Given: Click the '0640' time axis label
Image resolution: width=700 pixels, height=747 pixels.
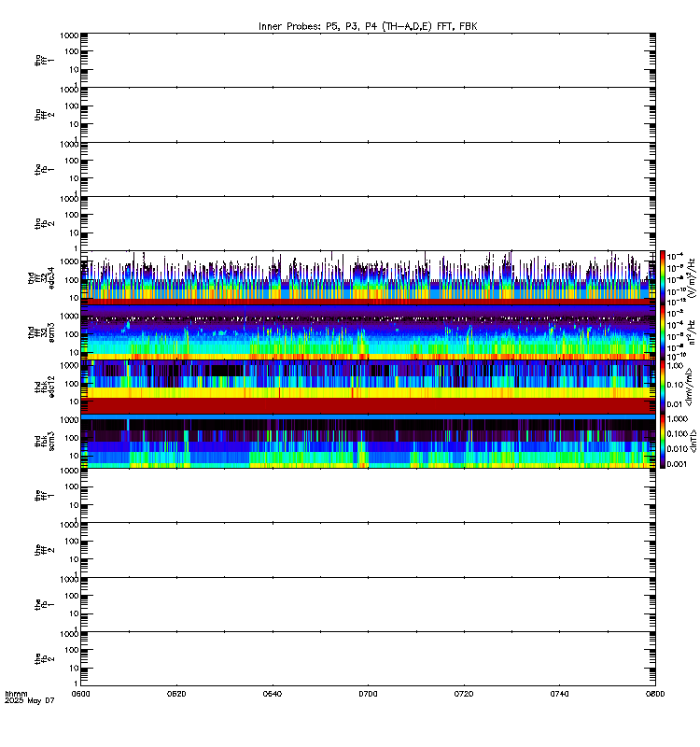Looking at the screenshot, I should (x=272, y=694).
